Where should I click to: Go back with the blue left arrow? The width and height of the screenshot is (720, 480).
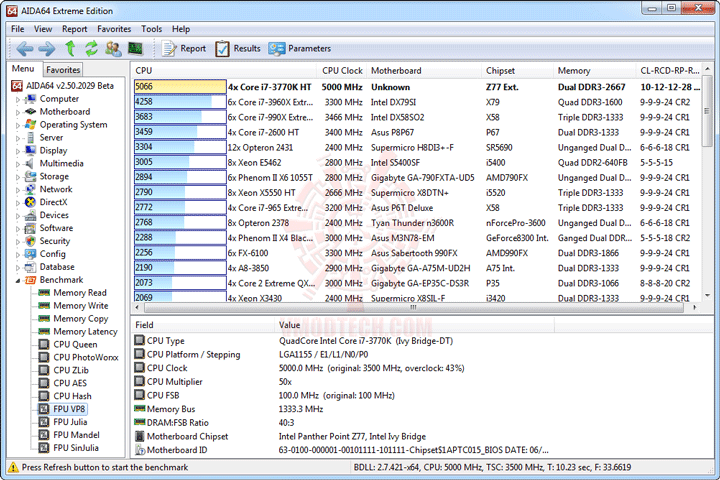pyautogui.click(x=25, y=48)
